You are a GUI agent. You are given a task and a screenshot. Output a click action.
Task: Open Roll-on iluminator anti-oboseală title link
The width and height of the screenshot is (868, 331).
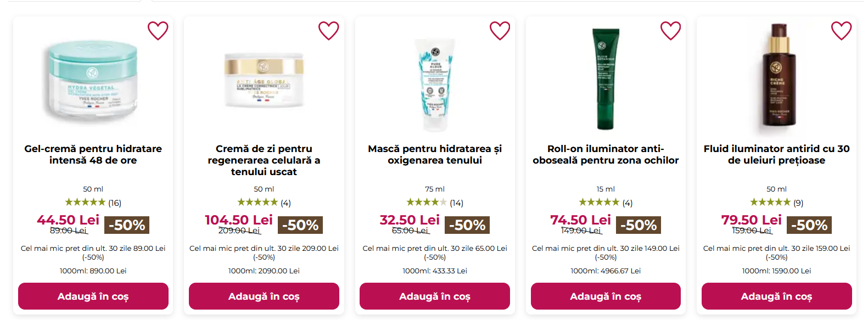(x=606, y=154)
